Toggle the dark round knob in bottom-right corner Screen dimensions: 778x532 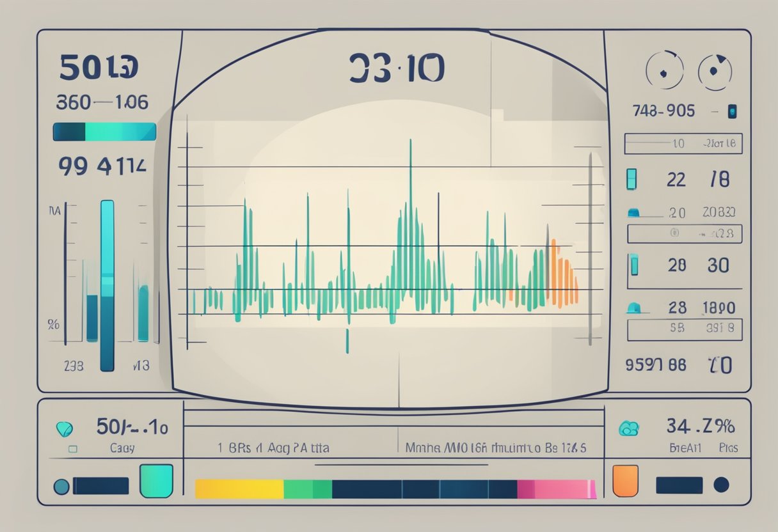pos(721,485)
